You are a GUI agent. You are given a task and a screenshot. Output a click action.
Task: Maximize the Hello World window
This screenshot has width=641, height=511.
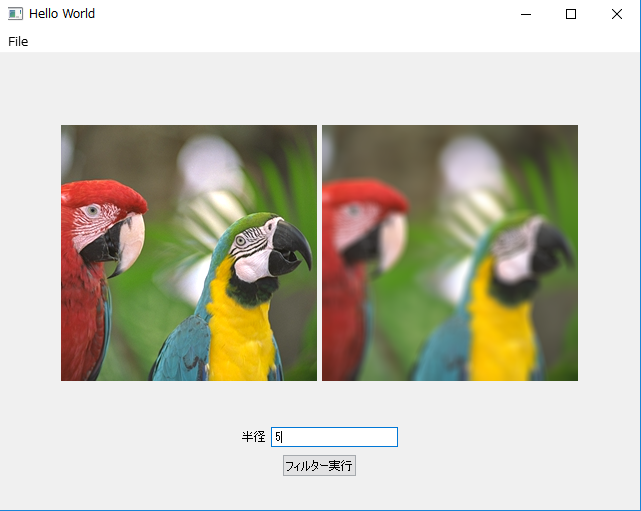coord(571,14)
